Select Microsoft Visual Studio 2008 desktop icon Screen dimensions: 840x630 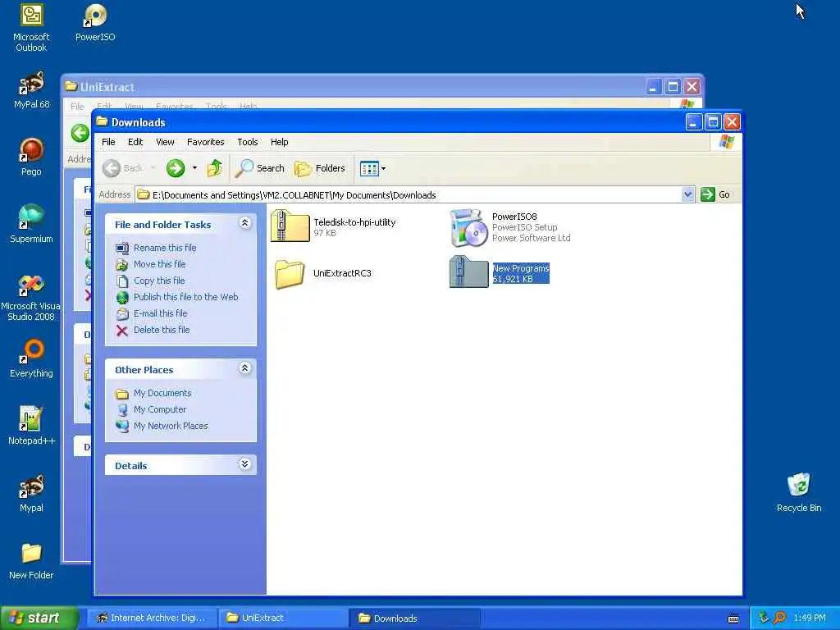point(31,297)
